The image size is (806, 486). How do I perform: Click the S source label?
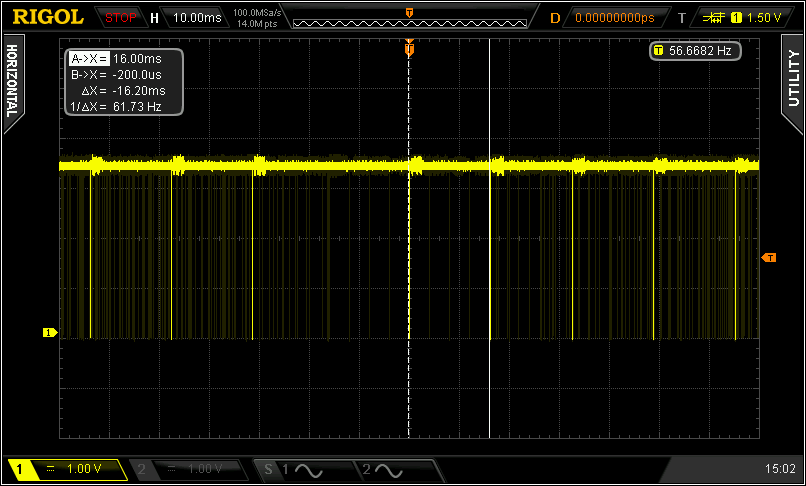(268, 469)
